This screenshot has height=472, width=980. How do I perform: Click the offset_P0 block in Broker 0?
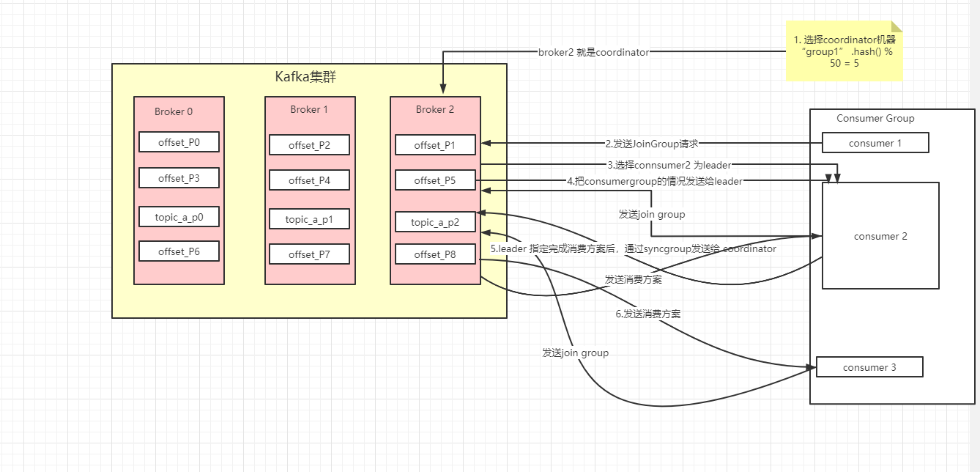point(179,141)
